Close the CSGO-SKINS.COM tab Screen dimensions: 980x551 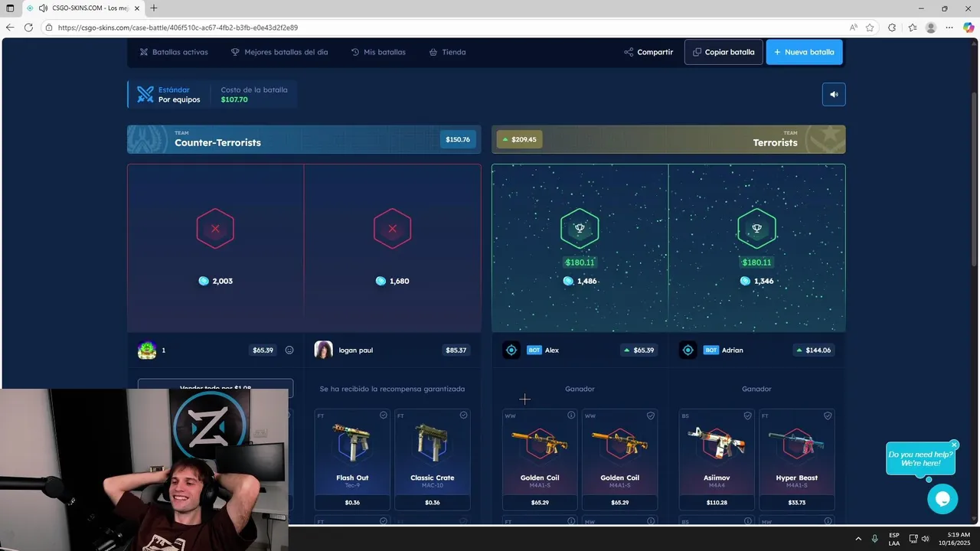click(x=136, y=8)
